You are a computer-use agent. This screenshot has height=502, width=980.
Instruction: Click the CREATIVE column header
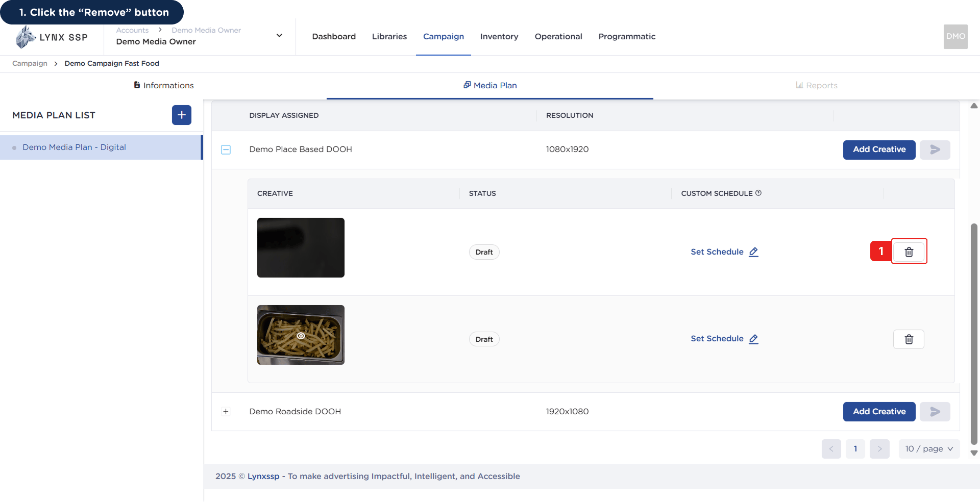(275, 193)
